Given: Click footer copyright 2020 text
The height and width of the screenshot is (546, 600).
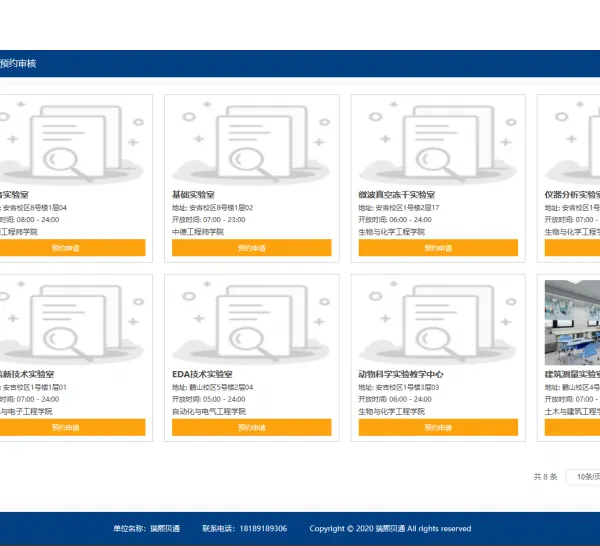Looking at the screenshot, I should [x=390, y=529].
